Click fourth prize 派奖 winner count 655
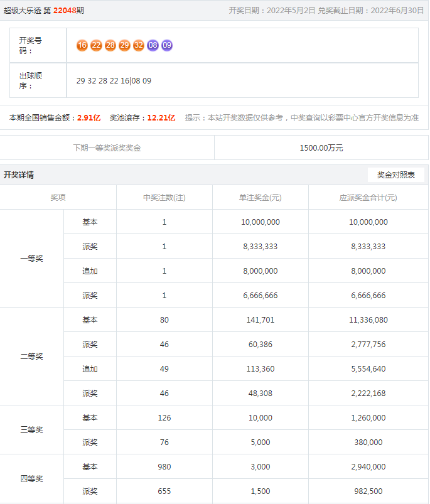 pos(164,491)
